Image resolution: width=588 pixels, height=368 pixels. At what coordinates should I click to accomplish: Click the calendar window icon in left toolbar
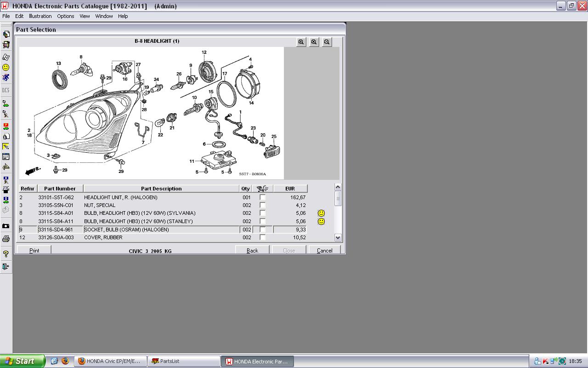tap(6, 157)
